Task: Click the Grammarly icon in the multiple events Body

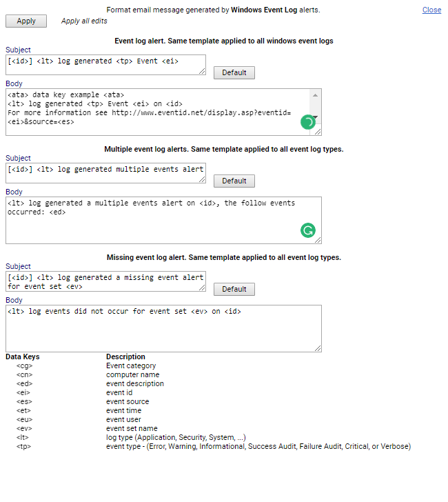Action: coord(307,230)
